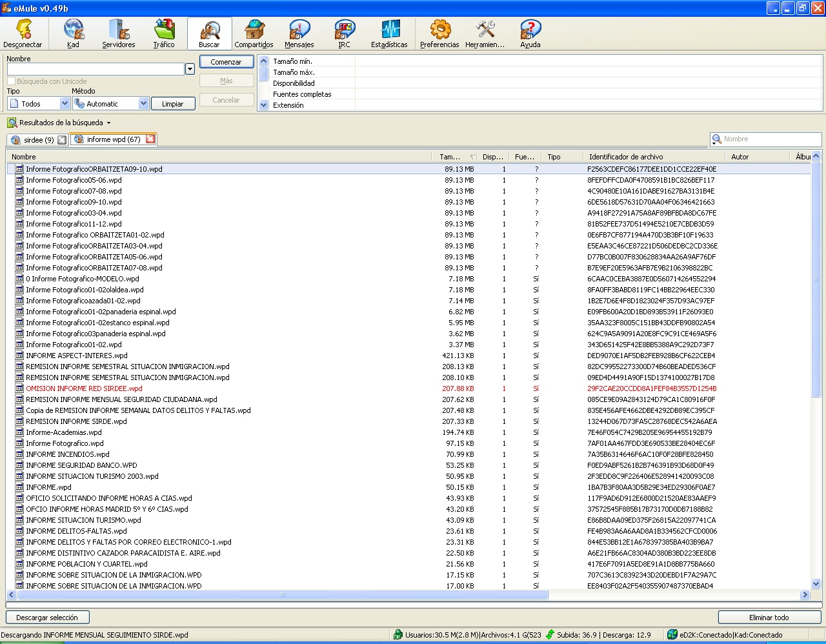
Task: Open the Ayuda help icon
Action: (x=530, y=34)
